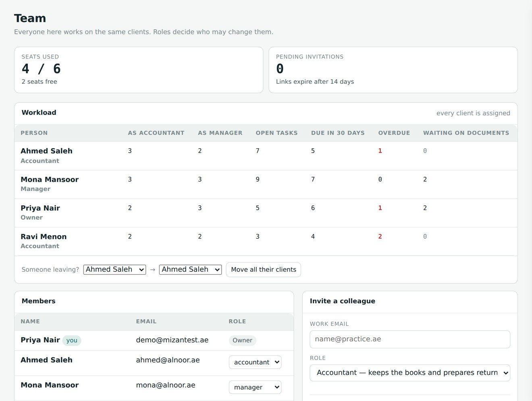
Task: Click Ahmed Saleh's name in Members list
Action: tap(46, 360)
